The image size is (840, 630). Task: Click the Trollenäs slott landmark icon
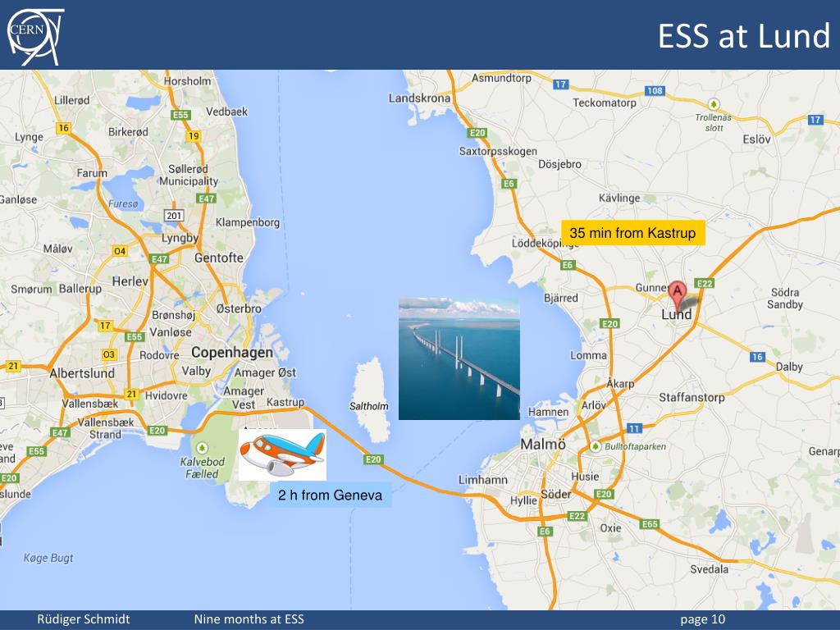(713, 104)
